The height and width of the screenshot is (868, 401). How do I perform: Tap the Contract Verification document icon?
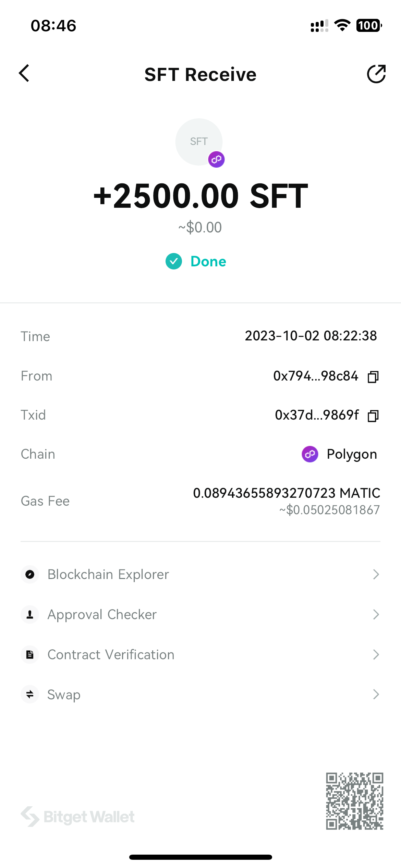coord(30,654)
